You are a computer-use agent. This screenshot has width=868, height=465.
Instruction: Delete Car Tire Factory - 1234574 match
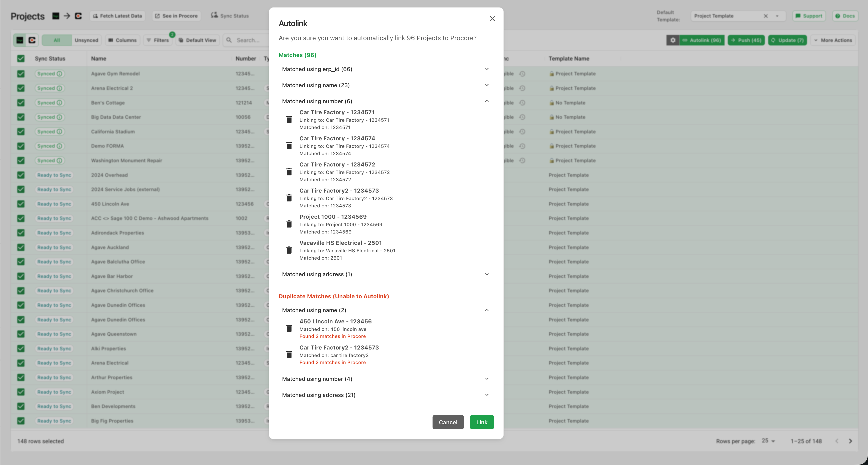(x=289, y=146)
